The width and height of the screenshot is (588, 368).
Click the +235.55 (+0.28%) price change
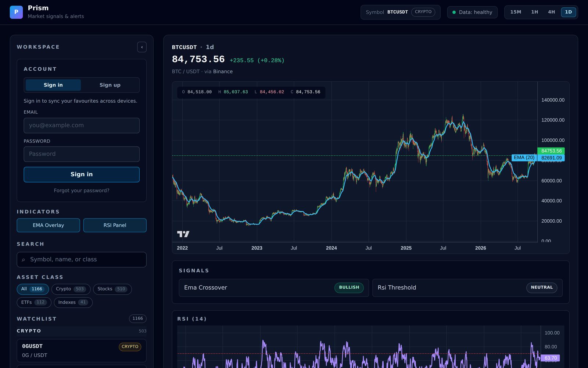257,61
